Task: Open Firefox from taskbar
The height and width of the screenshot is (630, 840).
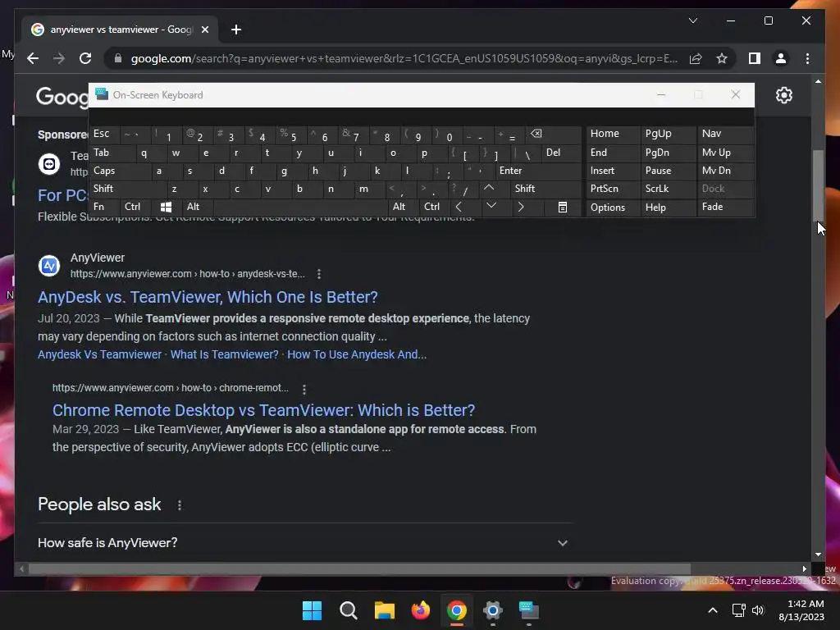Action: (x=421, y=610)
